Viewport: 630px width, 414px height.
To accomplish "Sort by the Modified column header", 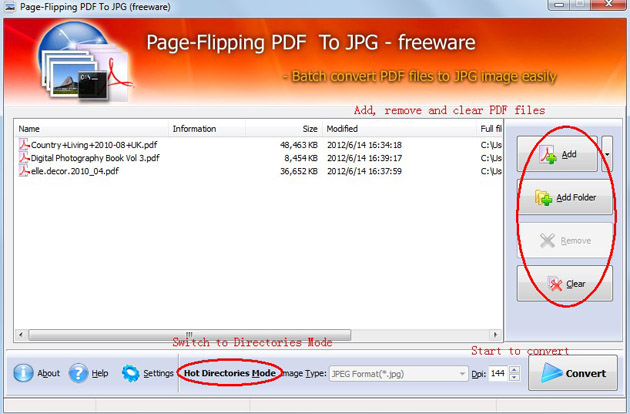I will coord(399,129).
